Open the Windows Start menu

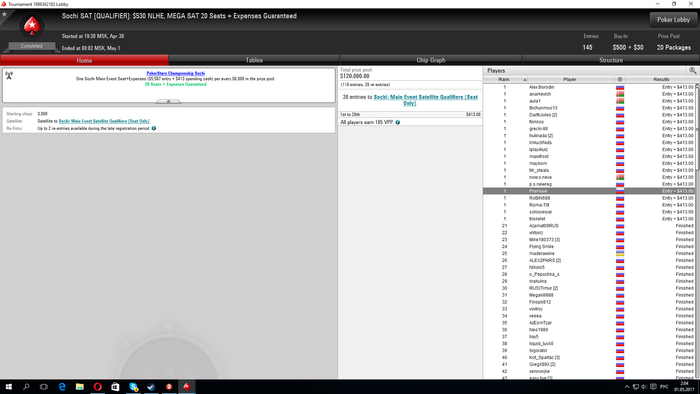pyautogui.click(x=8, y=387)
